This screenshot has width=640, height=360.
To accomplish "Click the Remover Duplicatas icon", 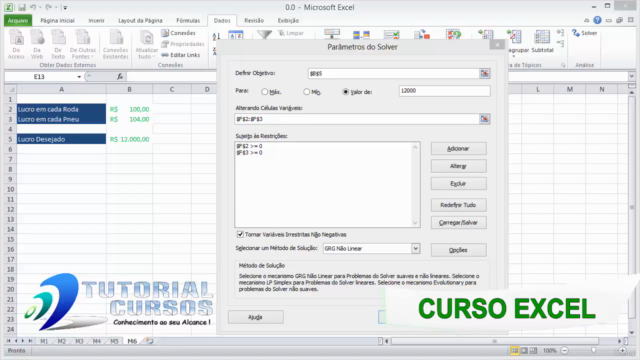I will [x=361, y=34].
